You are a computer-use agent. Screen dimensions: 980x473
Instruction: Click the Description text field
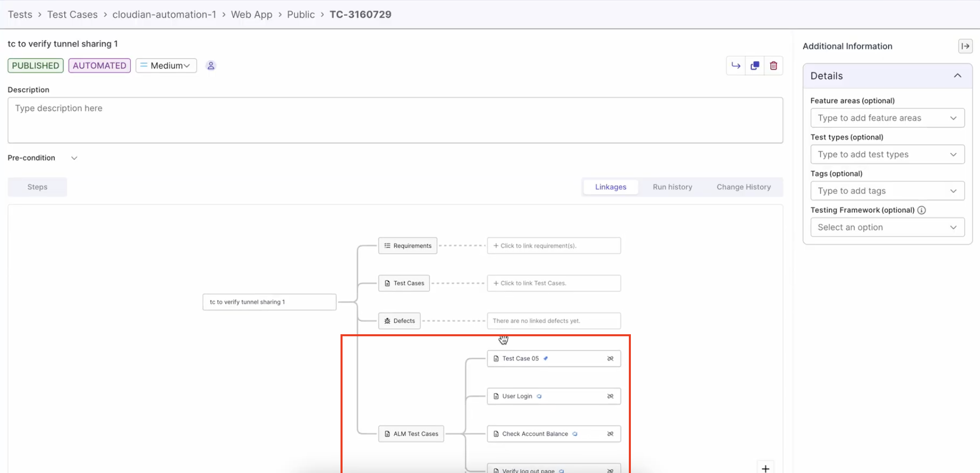click(395, 120)
